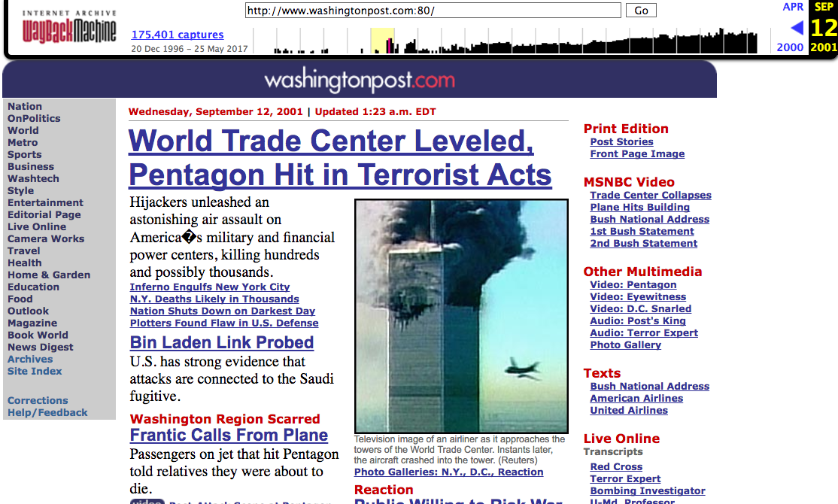
Task: Open Inferno Engulfs New York City
Action: 209,287
